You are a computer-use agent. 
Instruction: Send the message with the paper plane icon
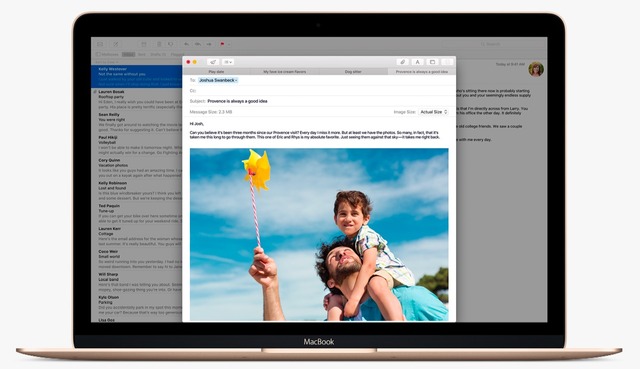[x=213, y=62]
